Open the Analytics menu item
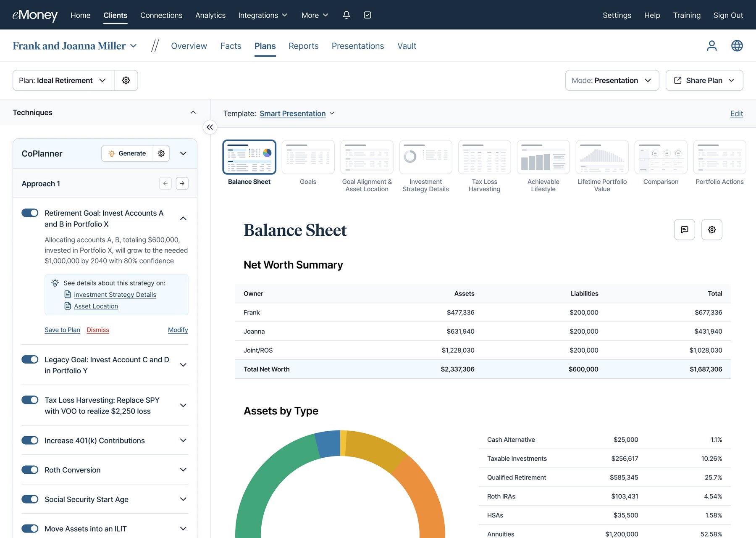Image resolution: width=756 pixels, height=538 pixels. pyautogui.click(x=210, y=15)
